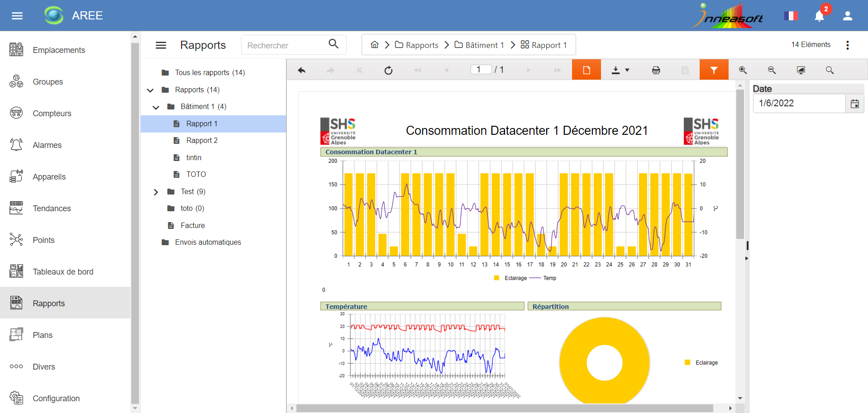Viewport: 868px width, 413px height.
Task: Toggle the orange filter parameters button
Action: pos(714,70)
